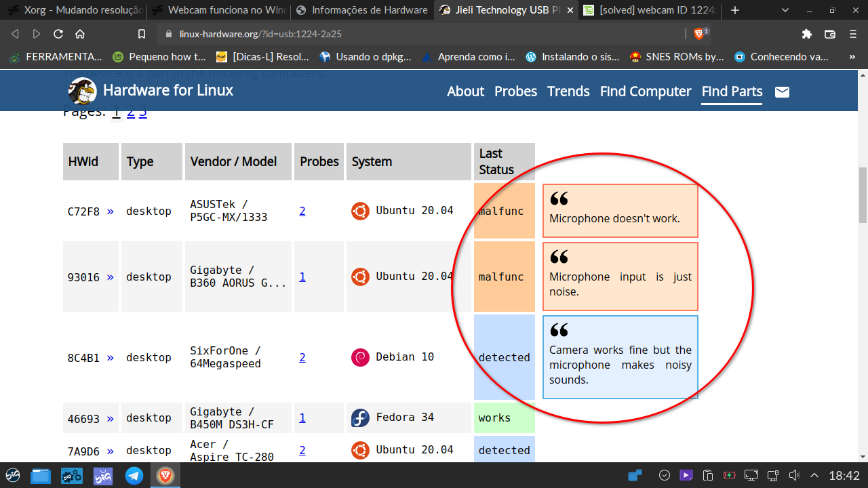Open the Find Parts menu item
868x488 pixels.
pos(732,91)
